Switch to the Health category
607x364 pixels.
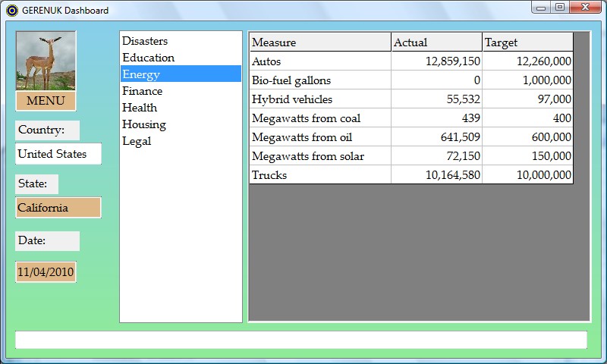pos(140,108)
